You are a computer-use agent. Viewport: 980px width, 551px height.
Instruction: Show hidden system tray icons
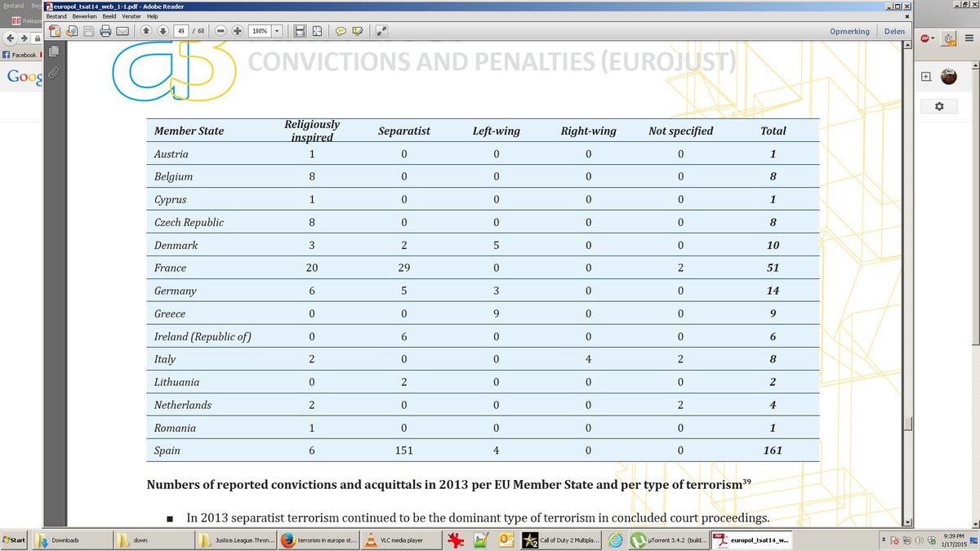pyautogui.click(x=884, y=540)
